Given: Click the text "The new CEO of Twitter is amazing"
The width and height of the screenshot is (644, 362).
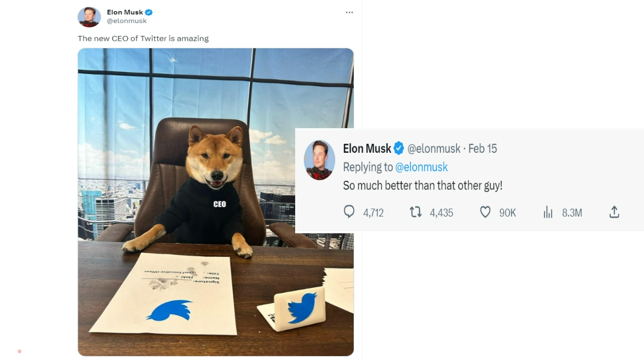Looking at the screenshot, I should (x=143, y=39).
